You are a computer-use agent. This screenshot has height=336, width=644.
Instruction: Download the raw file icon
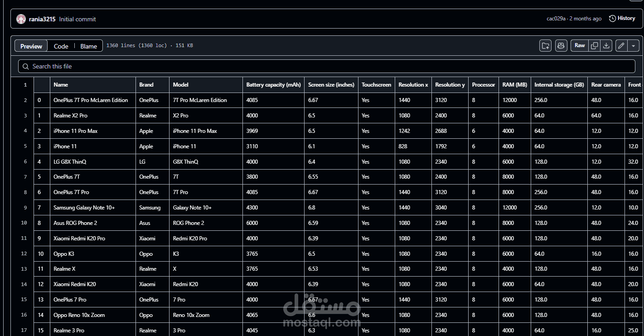pyautogui.click(x=606, y=45)
